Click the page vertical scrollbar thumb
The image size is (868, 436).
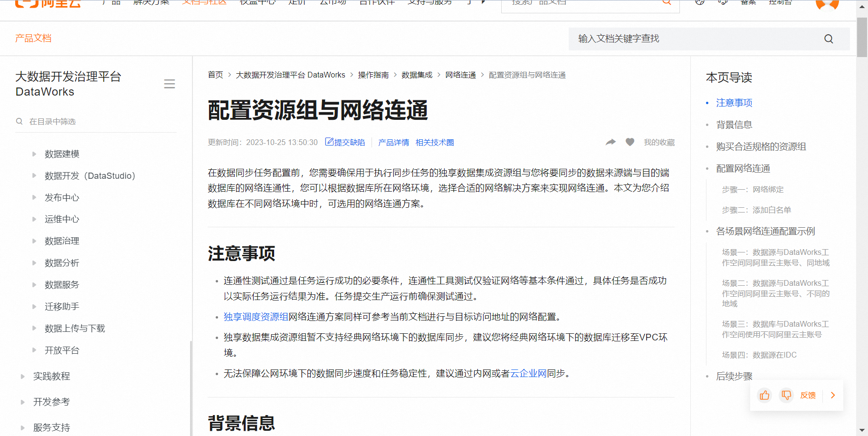pyautogui.click(x=862, y=37)
